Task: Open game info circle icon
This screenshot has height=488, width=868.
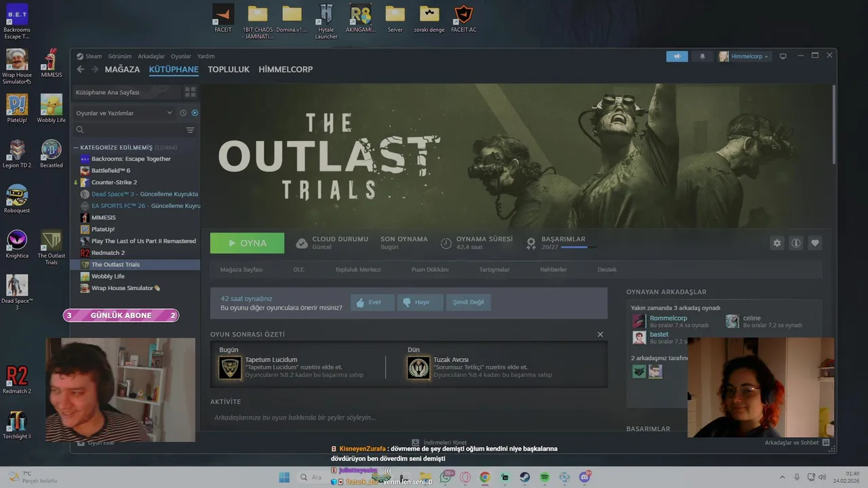Action: 796,243
